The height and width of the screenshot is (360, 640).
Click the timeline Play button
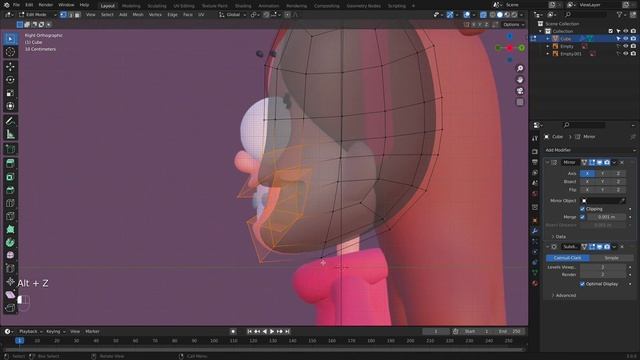272,331
